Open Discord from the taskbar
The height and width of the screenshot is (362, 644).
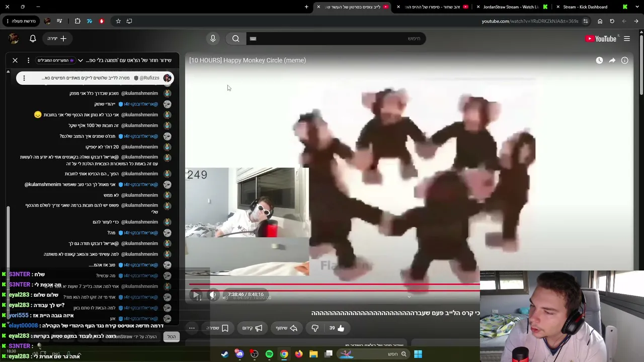[239, 354]
